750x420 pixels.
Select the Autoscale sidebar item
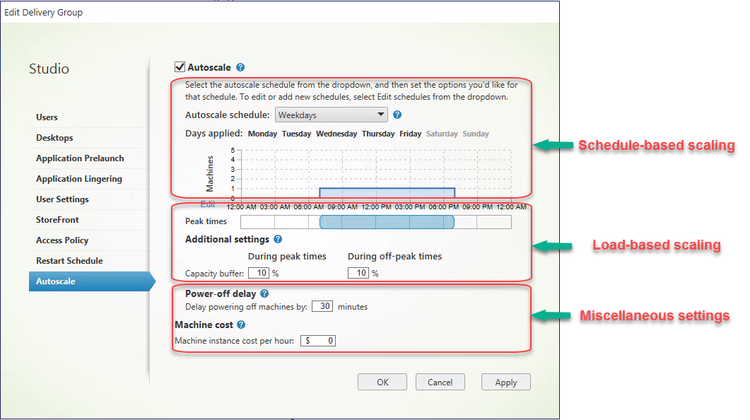[92, 281]
